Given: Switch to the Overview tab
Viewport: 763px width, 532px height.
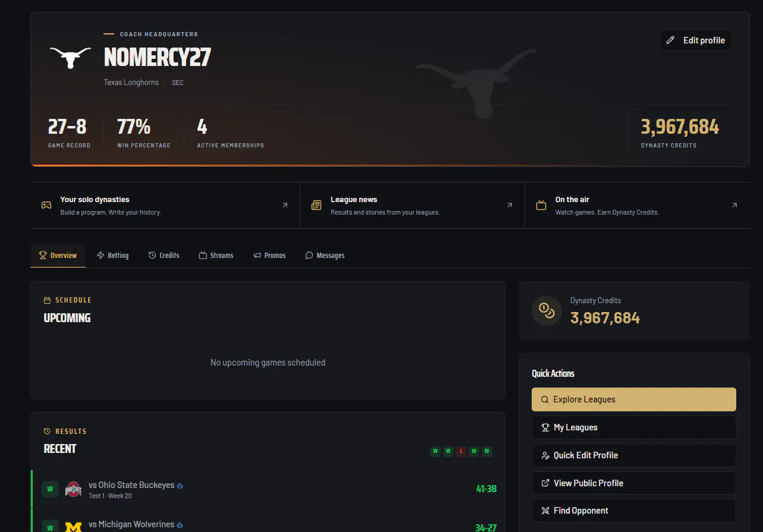Looking at the screenshot, I should pos(58,256).
